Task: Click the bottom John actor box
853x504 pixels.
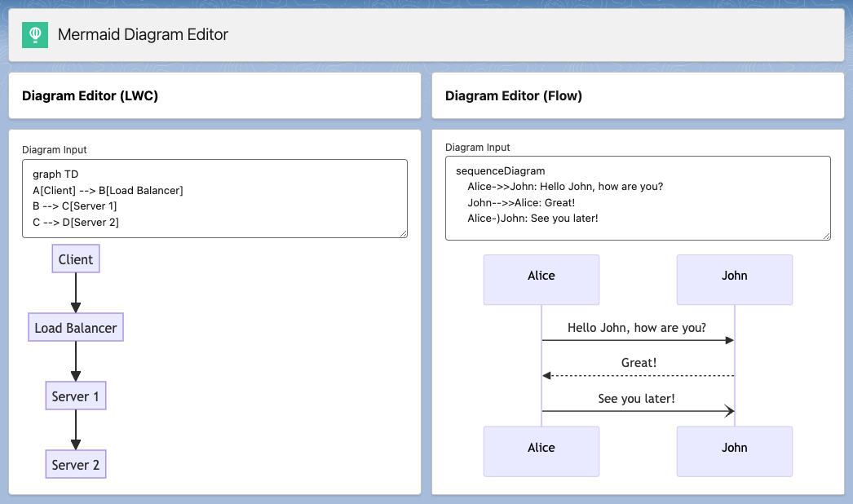Action: (734, 451)
